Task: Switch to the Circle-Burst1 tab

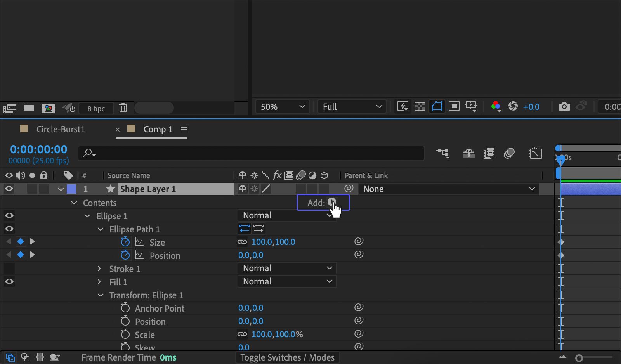Action: [x=60, y=129]
